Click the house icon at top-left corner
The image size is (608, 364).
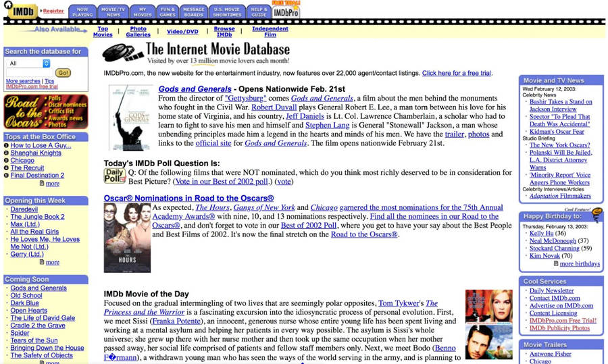pos(7,5)
